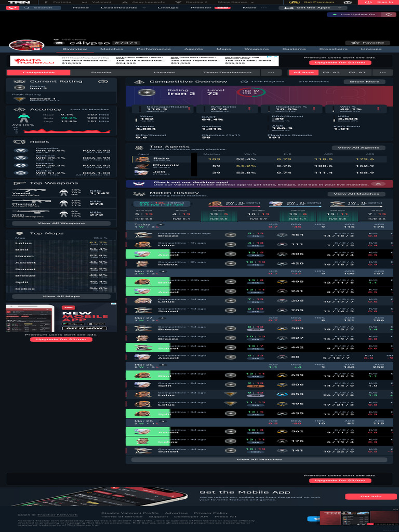Expand More Games dropdown in top bar

pos(235,2)
